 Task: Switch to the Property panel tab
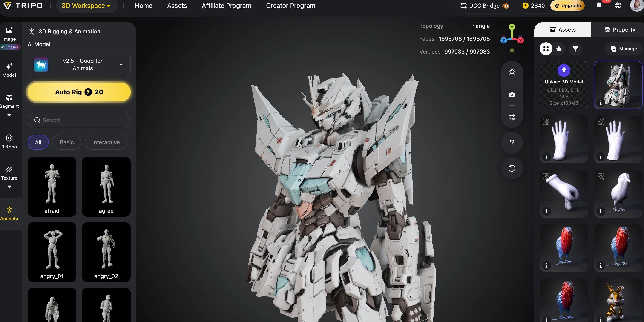(619, 29)
